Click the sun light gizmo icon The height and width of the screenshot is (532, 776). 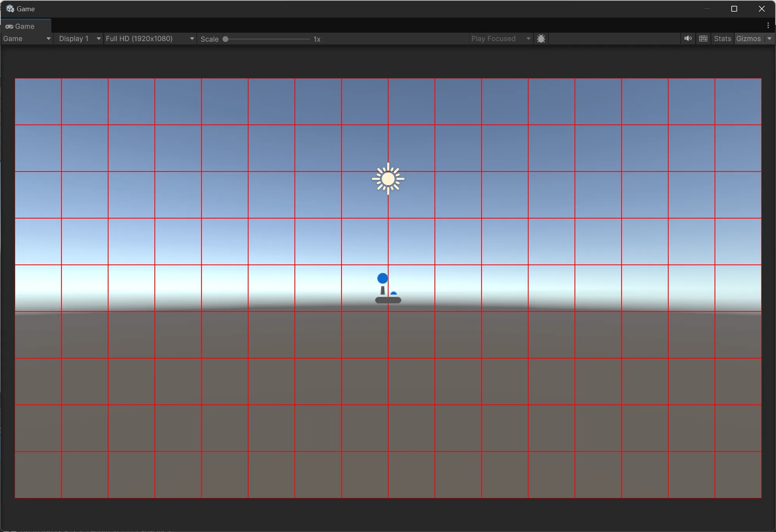click(388, 179)
